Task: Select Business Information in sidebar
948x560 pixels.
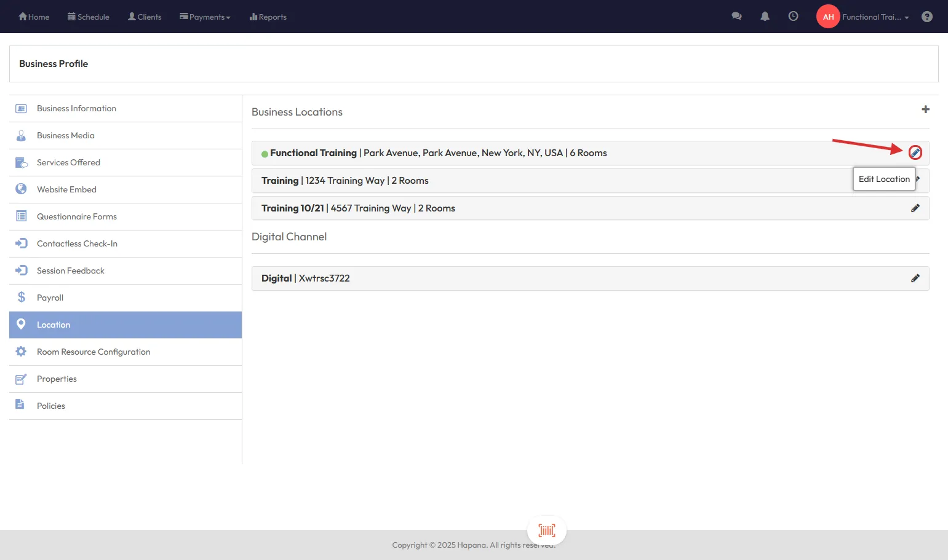Action: [x=76, y=109]
